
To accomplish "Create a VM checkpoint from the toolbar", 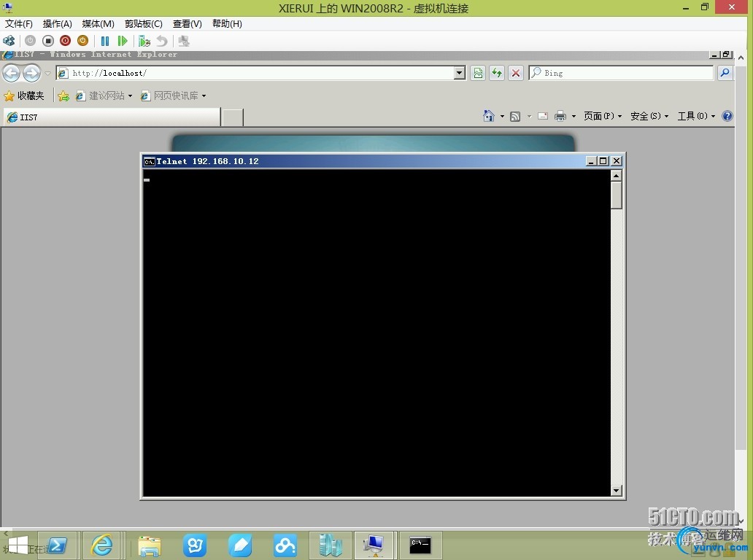I will (144, 41).
